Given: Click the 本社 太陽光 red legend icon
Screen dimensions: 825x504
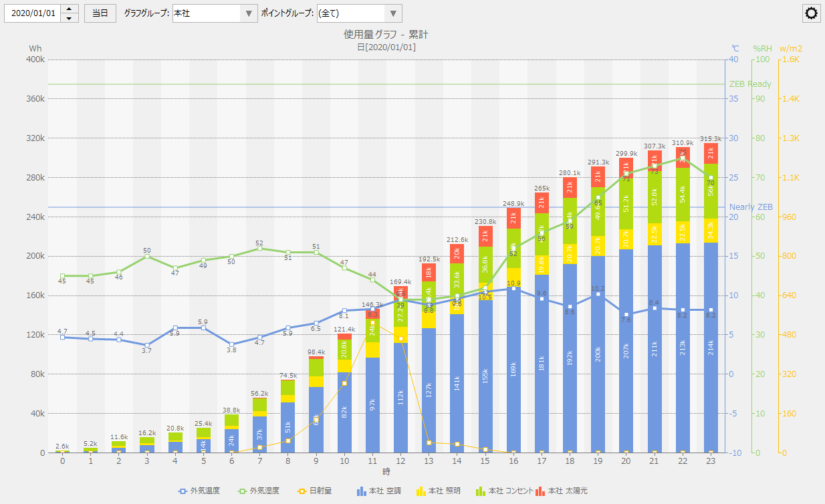Looking at the screenshot, I should point(540,491).
